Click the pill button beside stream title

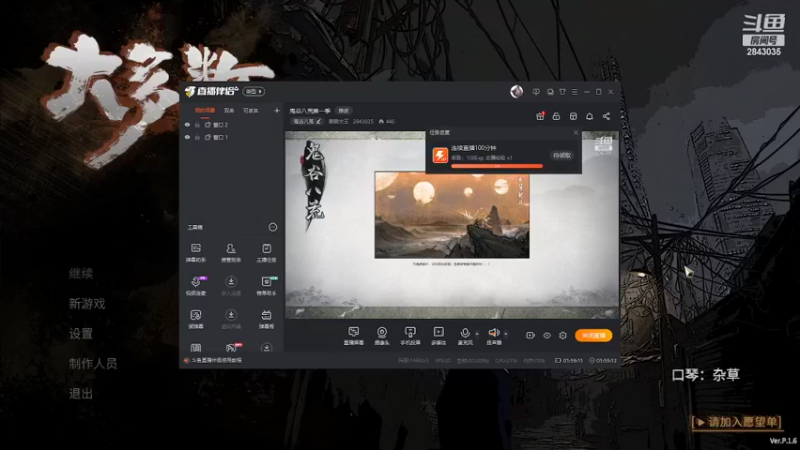(343, 111)
